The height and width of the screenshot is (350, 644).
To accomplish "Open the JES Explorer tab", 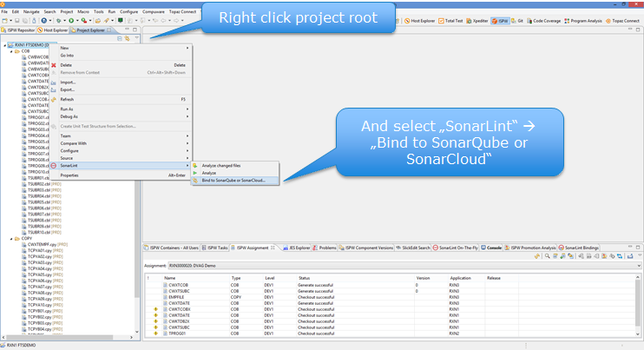I will tap(297, 248).
